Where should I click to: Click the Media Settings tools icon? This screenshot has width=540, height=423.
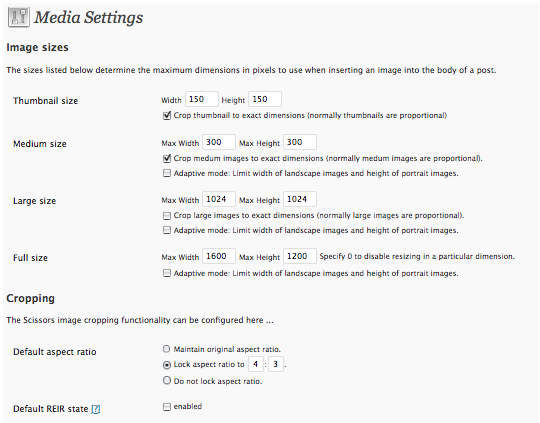tap(19, 17)
